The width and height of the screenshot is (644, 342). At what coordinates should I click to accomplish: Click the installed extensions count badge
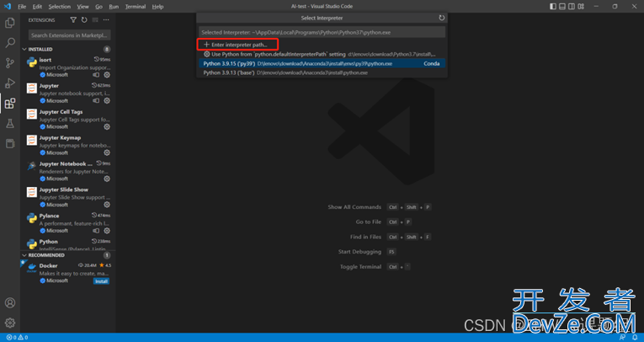click(107, 49)
